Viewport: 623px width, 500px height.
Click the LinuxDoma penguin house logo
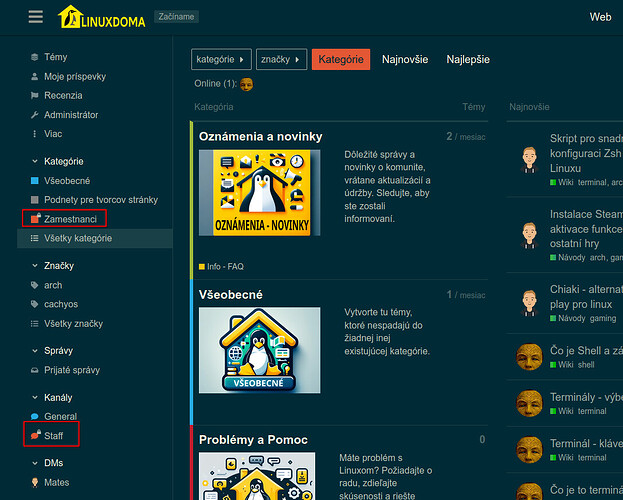tap(102, 17)
